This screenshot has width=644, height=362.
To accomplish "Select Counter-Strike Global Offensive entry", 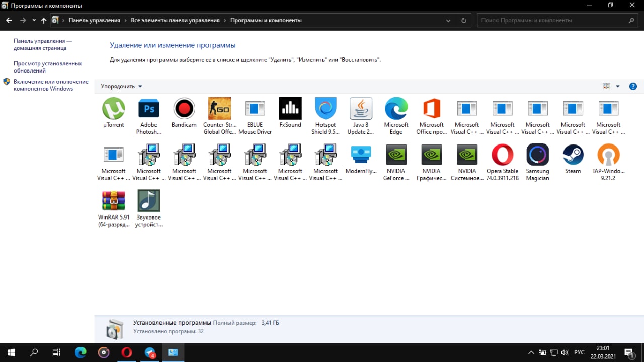I will 219,116.
